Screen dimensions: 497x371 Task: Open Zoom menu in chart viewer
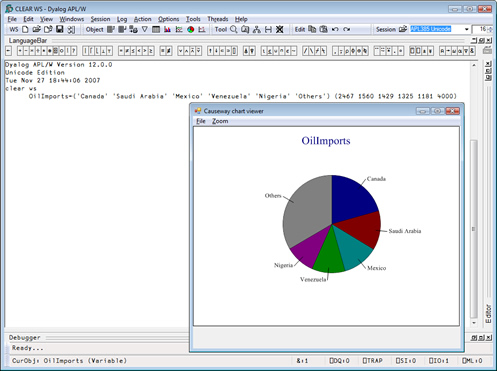click(220, 121)
